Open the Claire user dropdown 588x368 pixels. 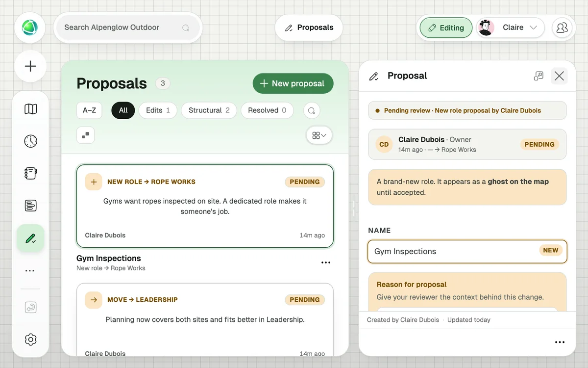[510, 28]
